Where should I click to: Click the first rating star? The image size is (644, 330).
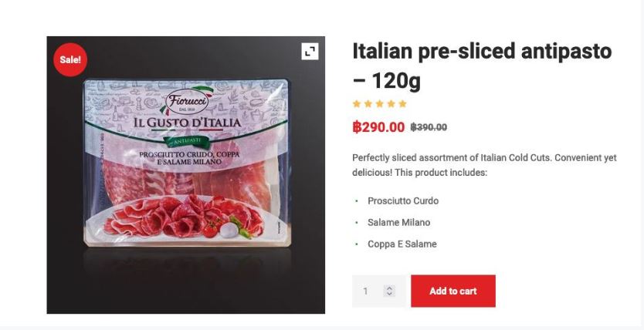point(356,104)
